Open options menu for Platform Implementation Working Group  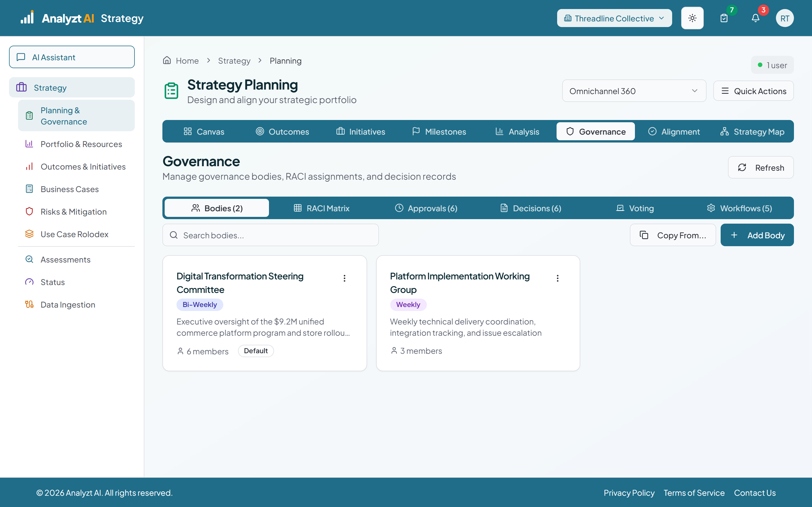558,278
